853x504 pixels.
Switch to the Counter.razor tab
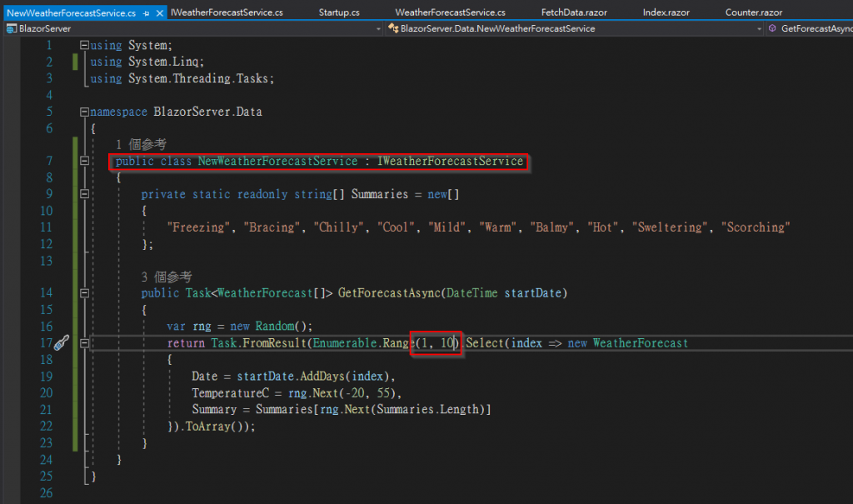(x=753, y=12)
